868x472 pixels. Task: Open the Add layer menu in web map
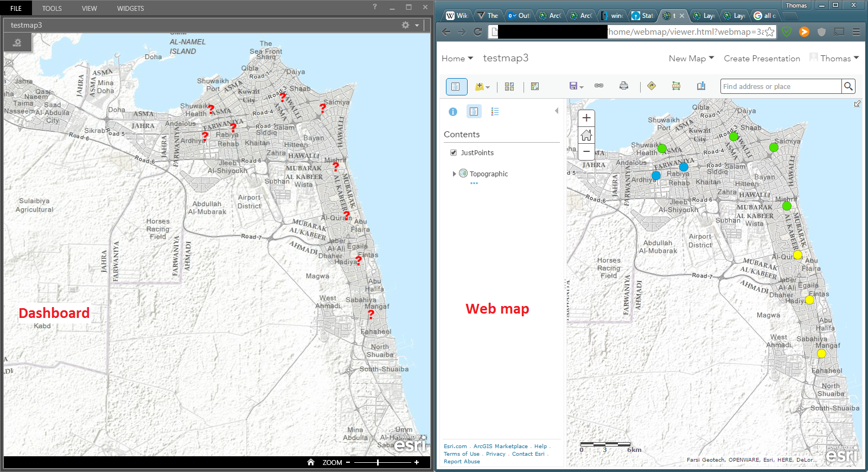pyautogui.click(x=482, y=86)
